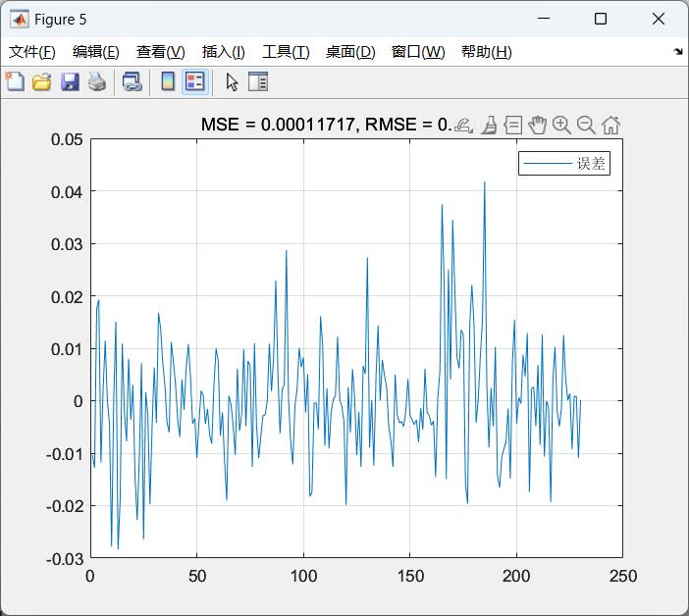Toggle the Edit Plot arrow cursor tool
Viewport: 689px width, 616px height.
click(x=232, y=82)
